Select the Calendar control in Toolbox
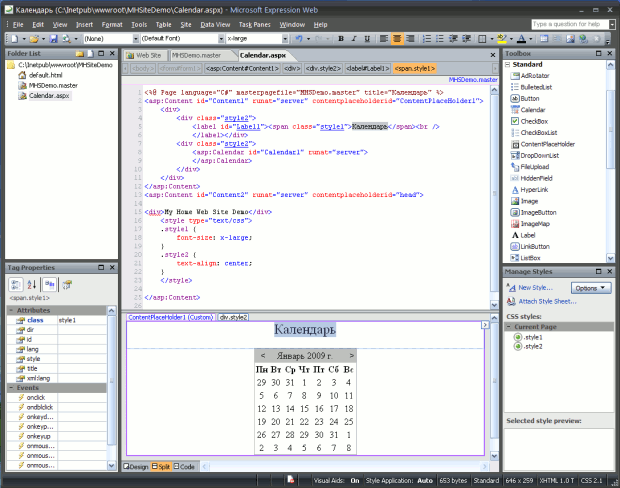 coord(535,109)
